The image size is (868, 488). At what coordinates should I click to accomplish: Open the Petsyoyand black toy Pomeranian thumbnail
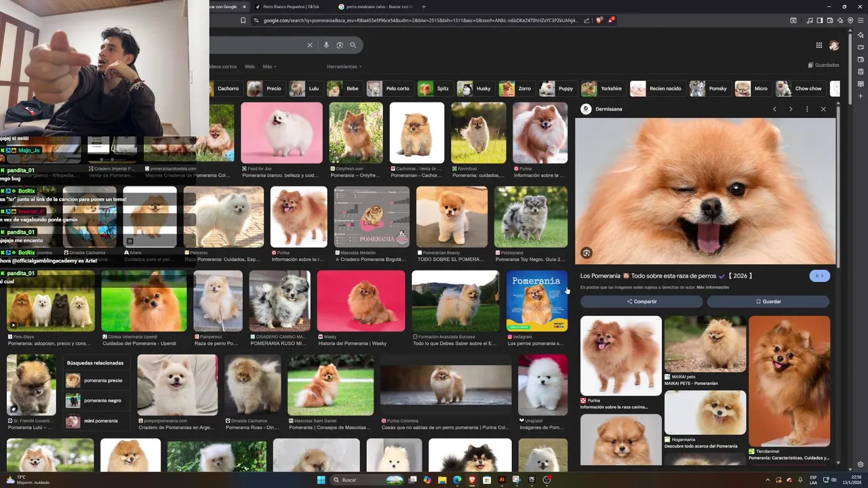[531, 217]
